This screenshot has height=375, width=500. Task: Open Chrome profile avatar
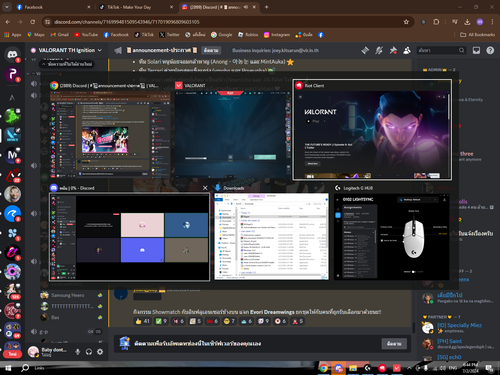tap(480, 22)
